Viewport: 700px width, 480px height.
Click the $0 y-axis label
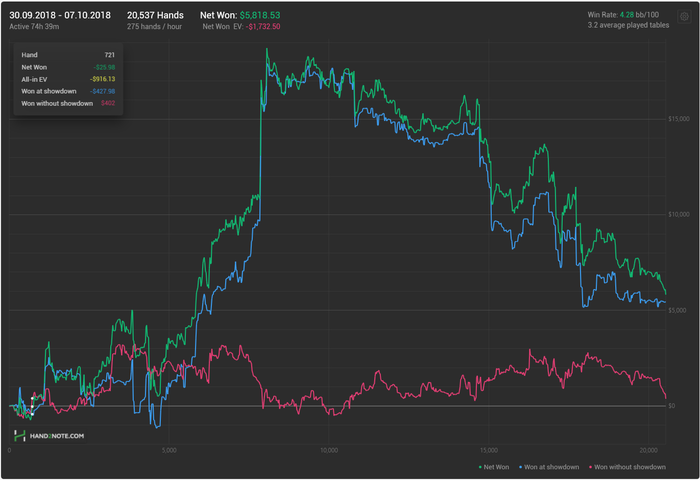671,406
